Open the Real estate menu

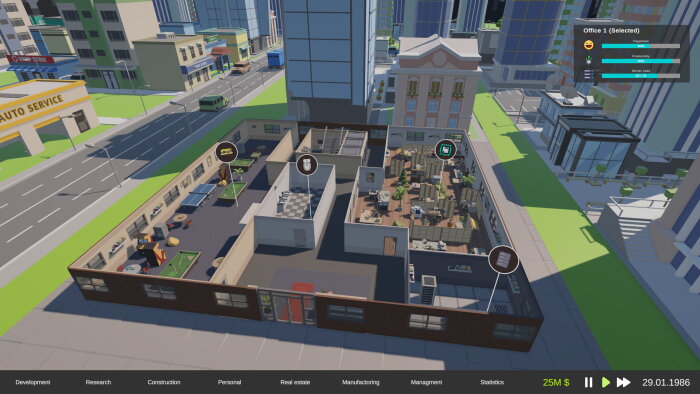[x=295, y=382]
